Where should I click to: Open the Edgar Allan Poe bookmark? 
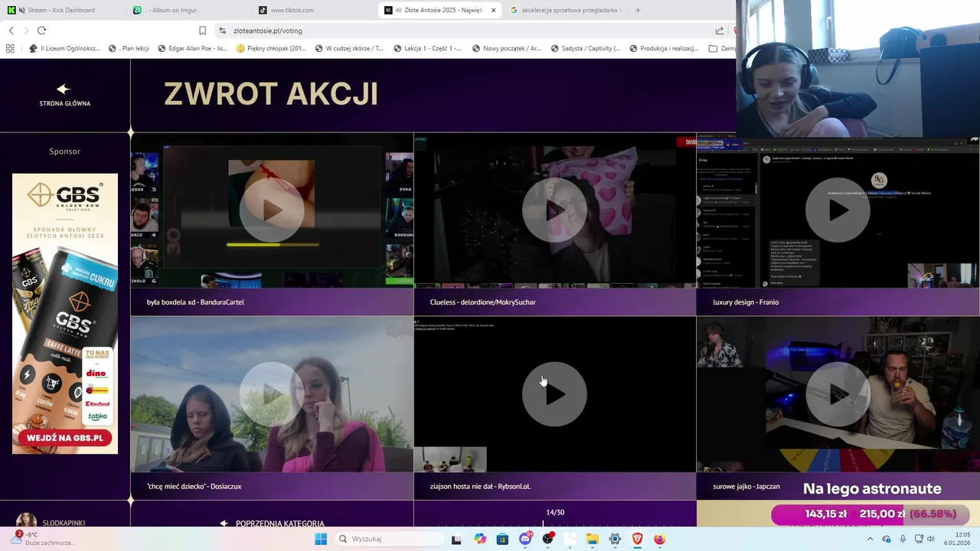point(192,48)
